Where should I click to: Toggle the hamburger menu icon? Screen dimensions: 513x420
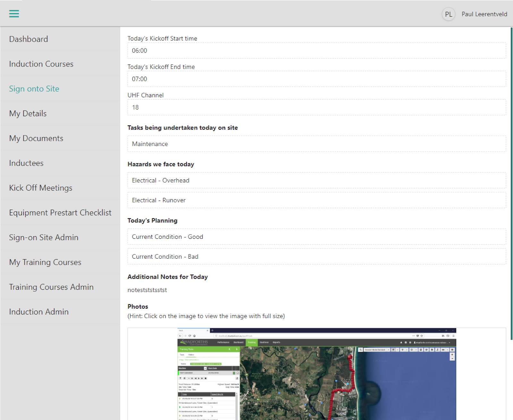[x=14, y=13]
